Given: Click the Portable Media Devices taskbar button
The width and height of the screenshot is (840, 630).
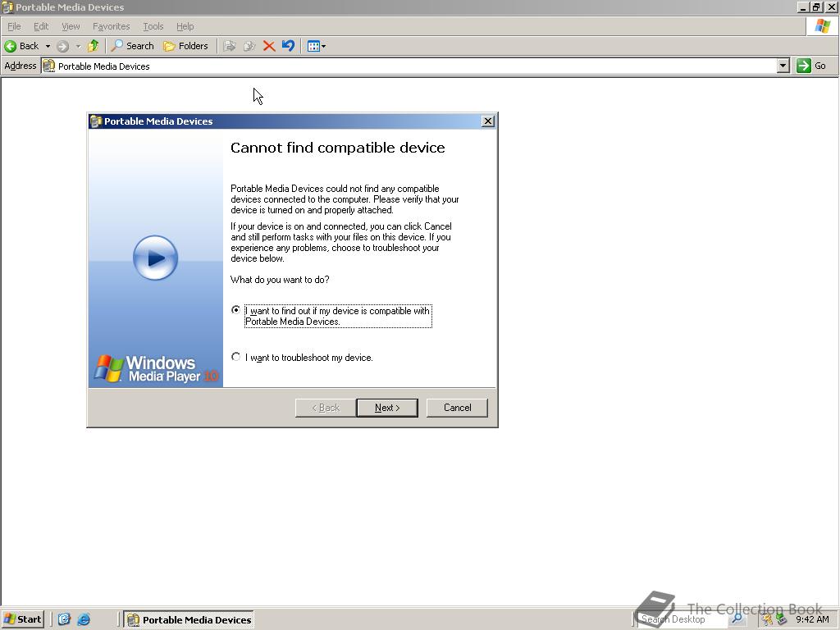Looking at the screenshot, I should pos(189,620).
